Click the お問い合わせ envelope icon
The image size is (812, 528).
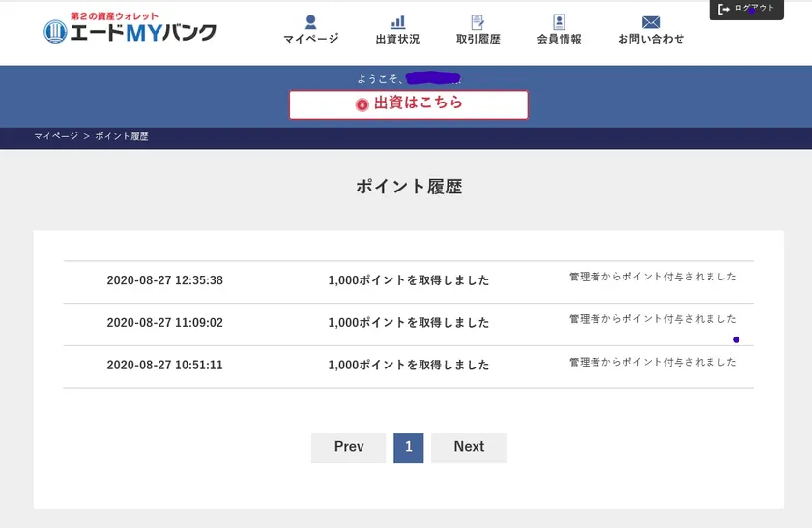[x=651, y=21]
